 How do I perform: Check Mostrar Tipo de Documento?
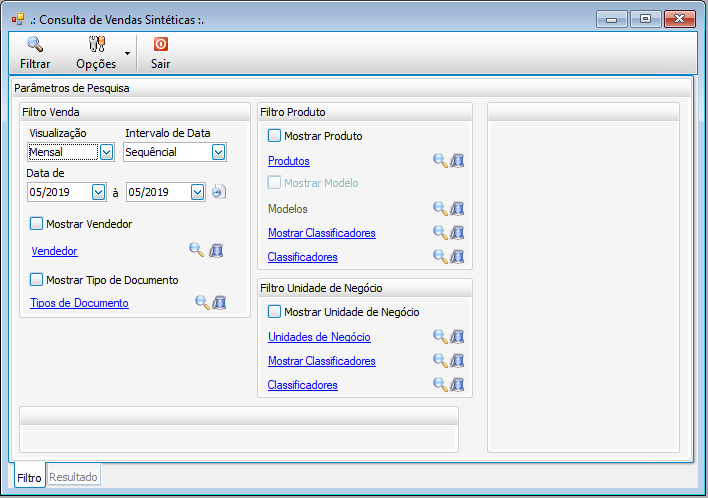[37, 280]
